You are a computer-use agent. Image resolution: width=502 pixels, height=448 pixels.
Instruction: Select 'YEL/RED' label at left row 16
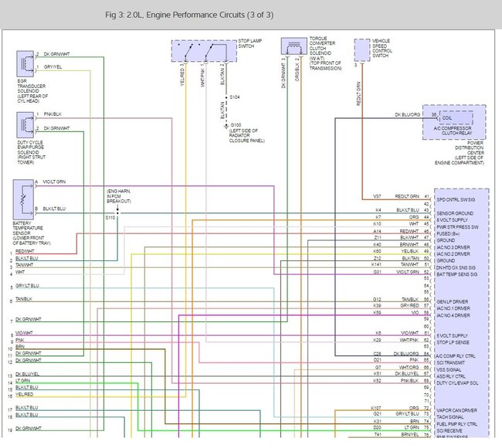(x=25, y=395)
